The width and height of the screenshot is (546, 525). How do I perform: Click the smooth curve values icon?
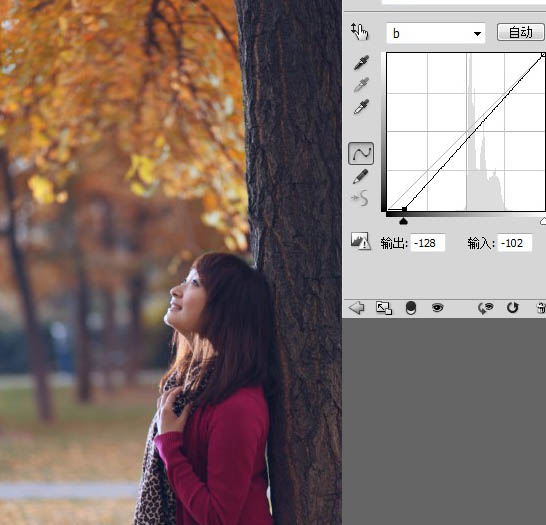point(360,198)
